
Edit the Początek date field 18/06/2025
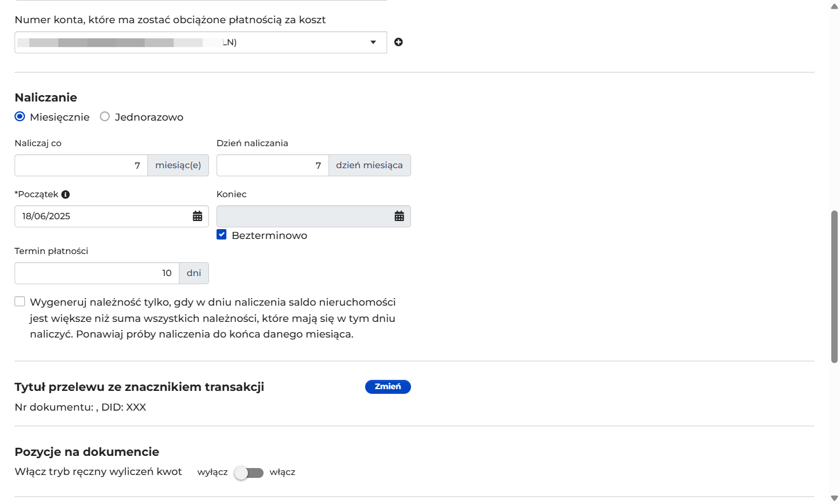point(111,216)
